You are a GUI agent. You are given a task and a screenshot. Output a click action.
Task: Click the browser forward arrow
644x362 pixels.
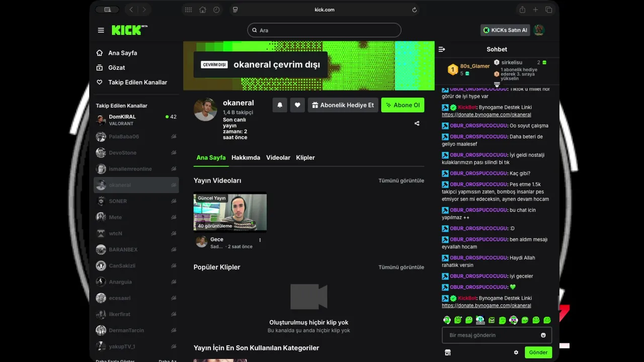(x=144, y=10)
